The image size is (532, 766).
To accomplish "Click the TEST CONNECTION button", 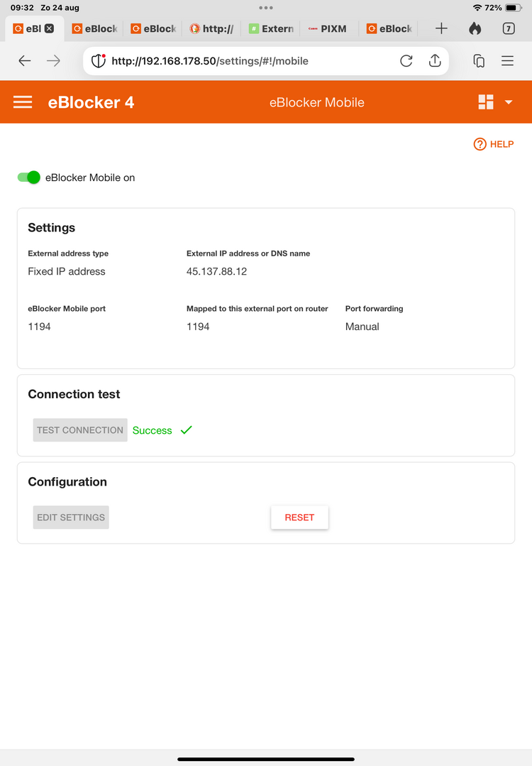I will (x=80, y=430).
